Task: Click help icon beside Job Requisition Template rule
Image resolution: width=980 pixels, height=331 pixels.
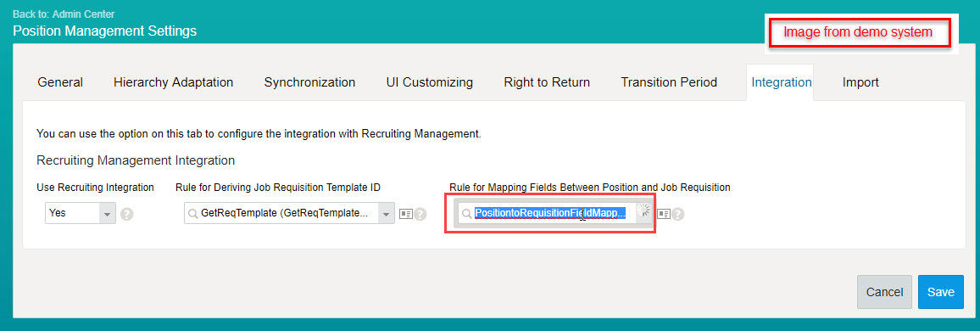Action: pyautogui.click(x=420, y=214)
